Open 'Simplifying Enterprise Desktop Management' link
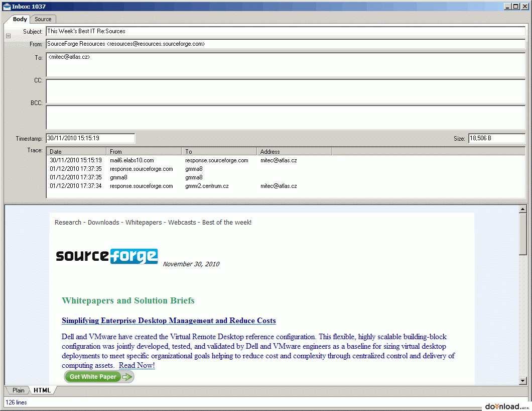This screenshot has width=532, height=411. coord(169,321)
